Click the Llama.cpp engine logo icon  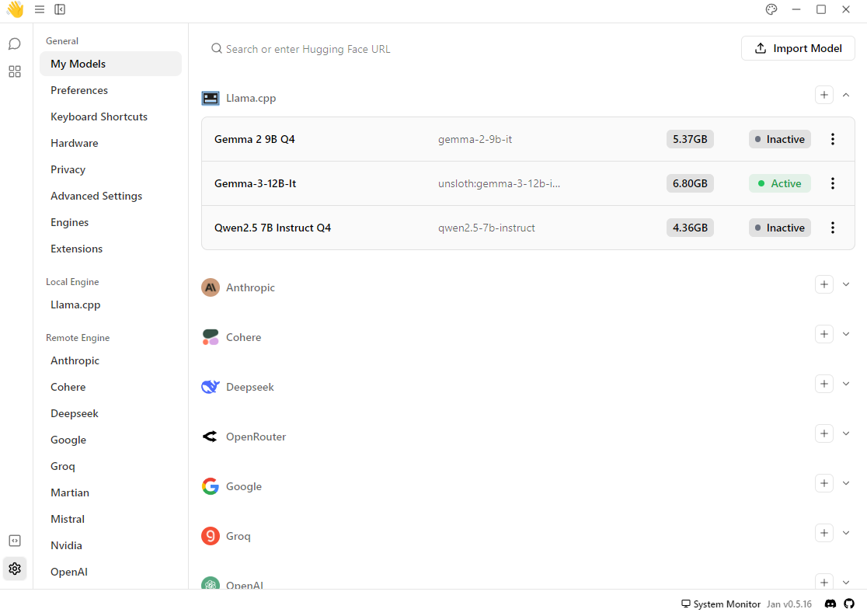(210, 99)
